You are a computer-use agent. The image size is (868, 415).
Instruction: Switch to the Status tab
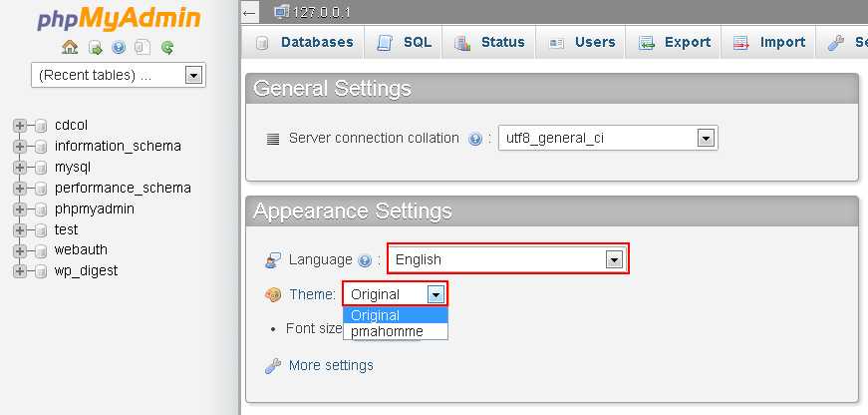click(x=488, y=42)
